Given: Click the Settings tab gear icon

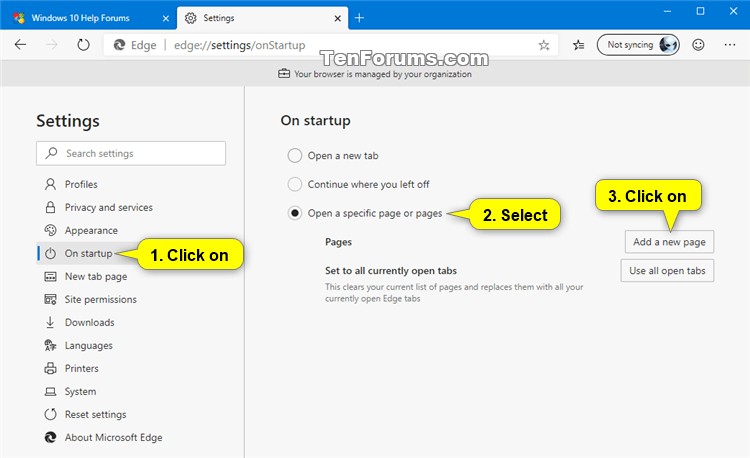Looking at the screenshot, I should tap(191, 18).
